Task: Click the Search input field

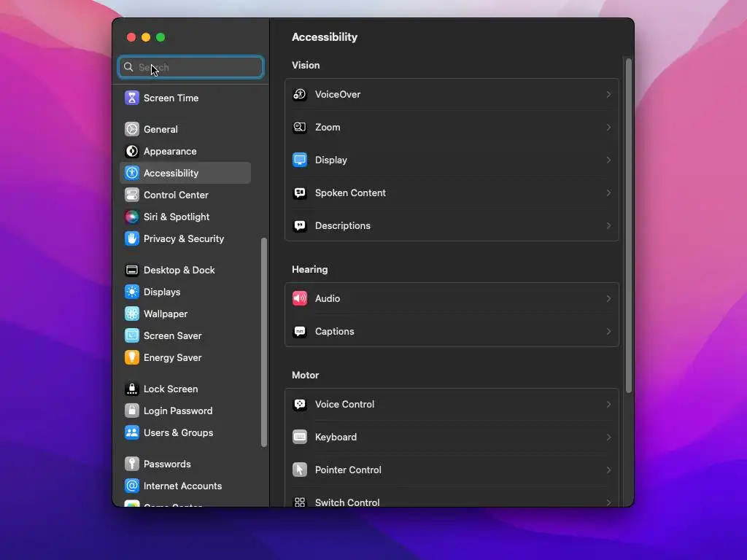Action: tap(190, 67)
